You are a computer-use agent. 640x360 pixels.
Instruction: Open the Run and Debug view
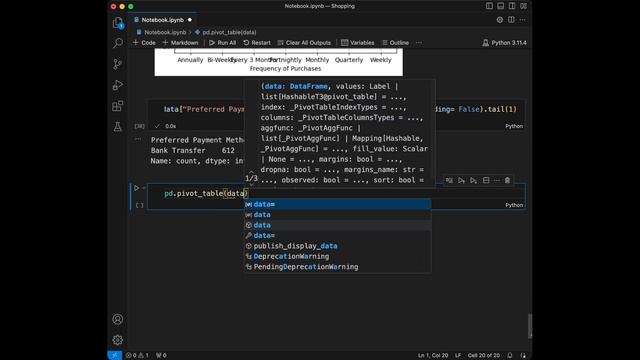pyautogui.click(x=118, y=85)
